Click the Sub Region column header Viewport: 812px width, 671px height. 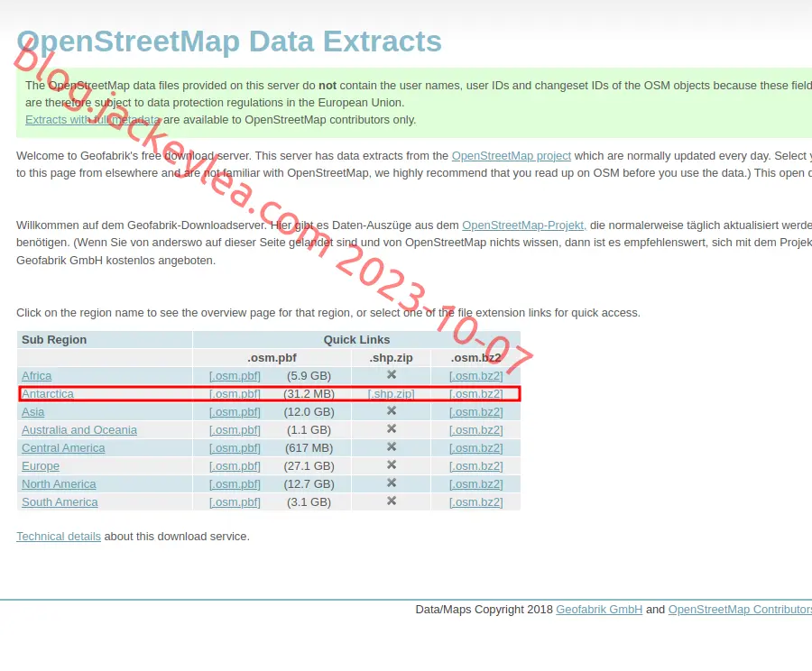tap(54, 340)
